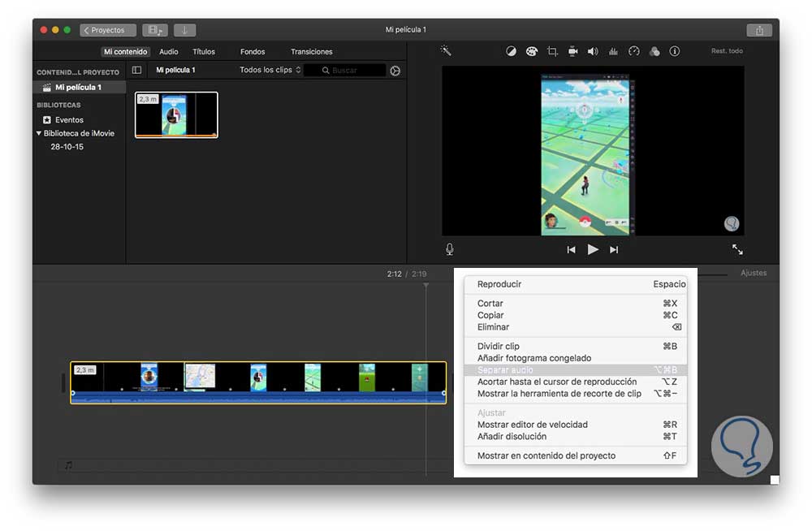The image size is (812, 531).
Task: Play the movie in the viewer
Action: click(593, 250)
